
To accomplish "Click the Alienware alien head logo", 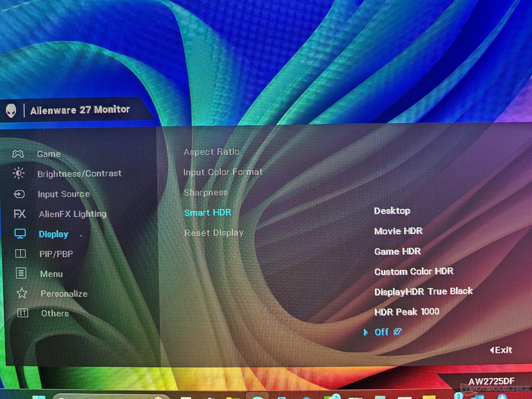I will tap(11, 110).
